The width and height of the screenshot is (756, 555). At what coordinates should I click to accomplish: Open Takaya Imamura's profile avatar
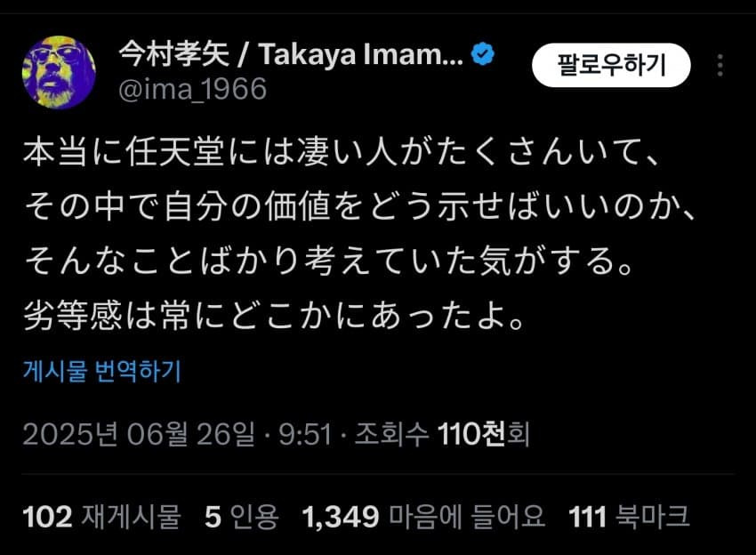pos(59,72)
